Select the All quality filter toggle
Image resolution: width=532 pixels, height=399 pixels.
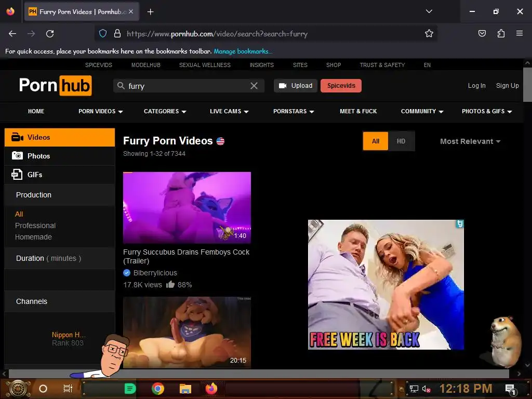[x=375, y=141]
